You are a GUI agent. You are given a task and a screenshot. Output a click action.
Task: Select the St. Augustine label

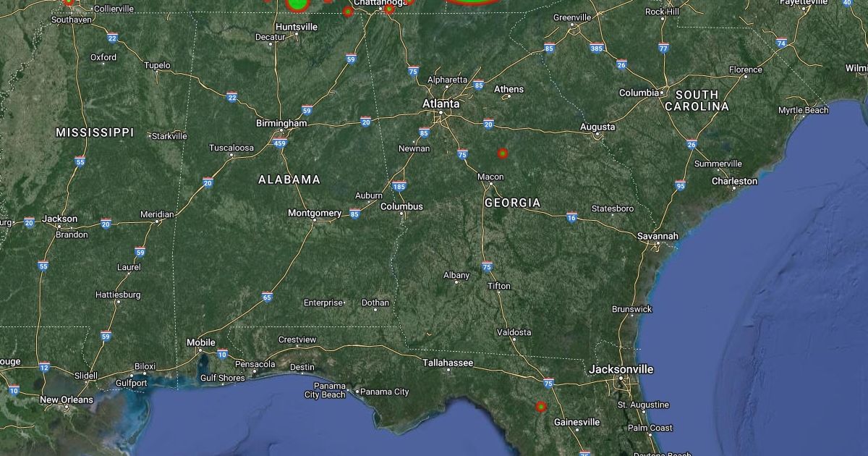click(643, 405)
